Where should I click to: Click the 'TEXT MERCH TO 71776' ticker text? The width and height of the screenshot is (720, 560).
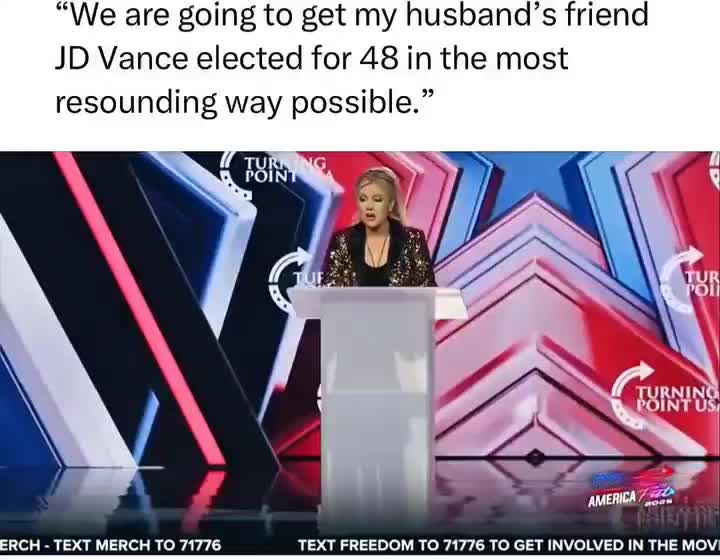[x=138, y=545]
